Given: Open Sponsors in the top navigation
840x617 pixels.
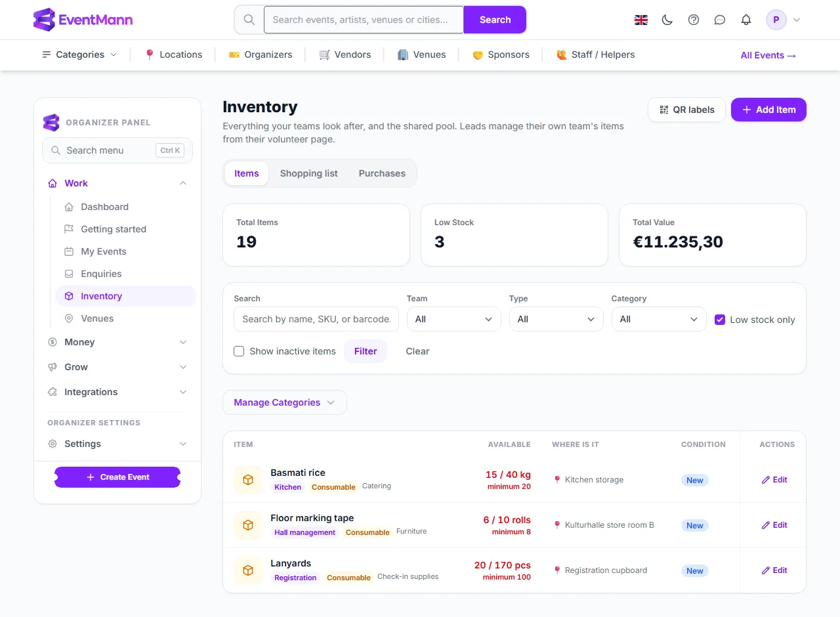Looking at the screenshot, I should (501, 54).
